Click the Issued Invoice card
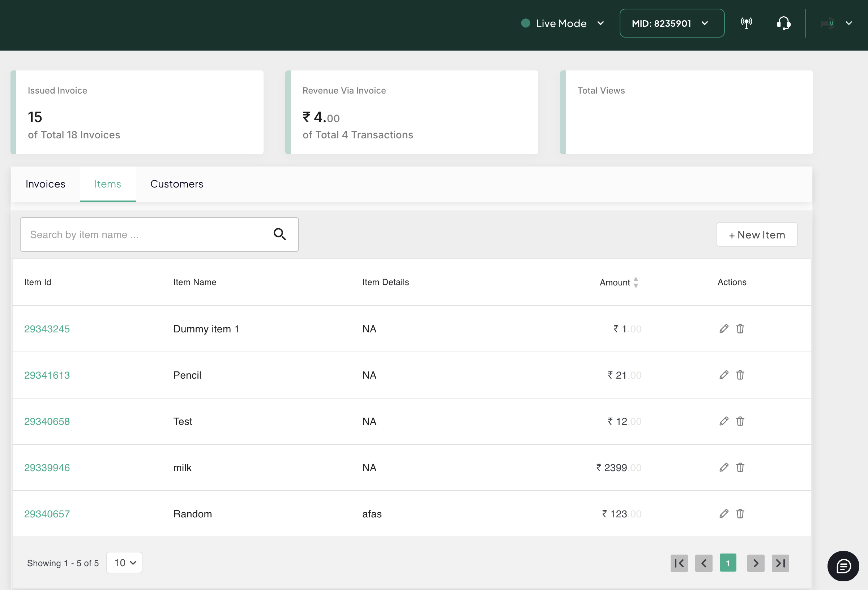 click(137, 112)
